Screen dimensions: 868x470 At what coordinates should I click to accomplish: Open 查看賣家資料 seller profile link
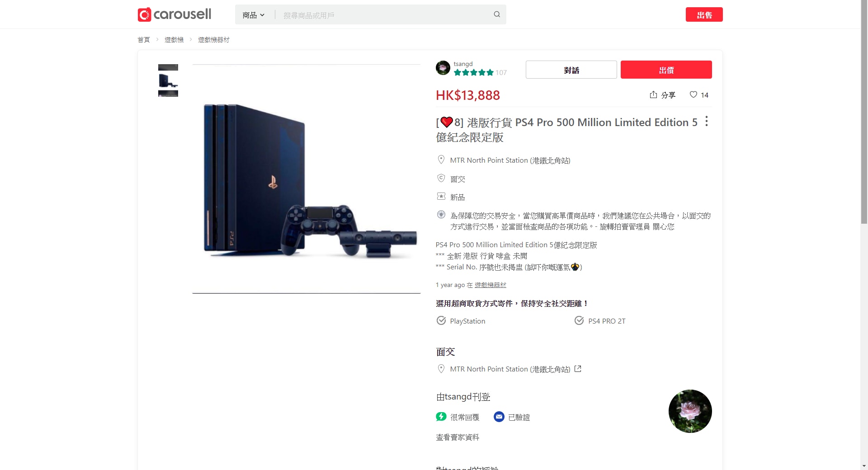(x=458, y=437)
